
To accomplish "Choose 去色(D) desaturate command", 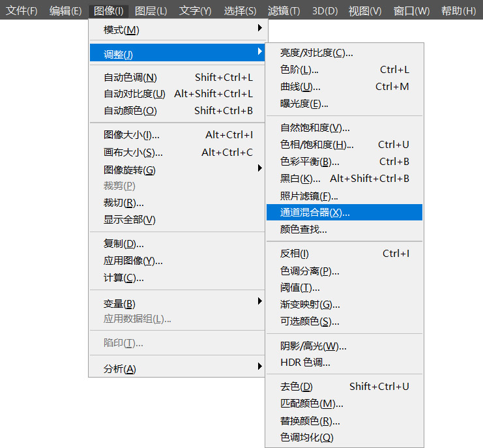I will [344, 387].
